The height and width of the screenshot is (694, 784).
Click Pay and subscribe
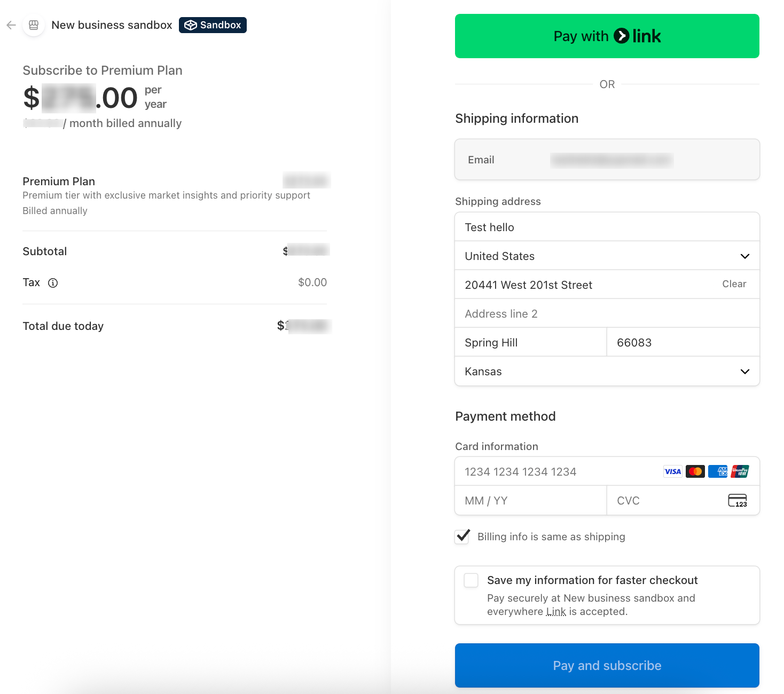point(607,665)
